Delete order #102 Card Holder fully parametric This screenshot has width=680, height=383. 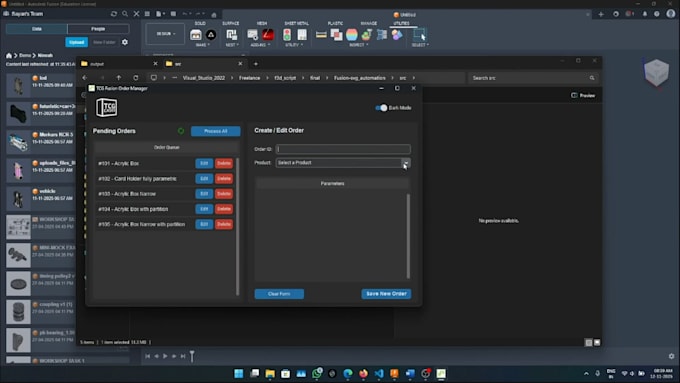(x=224, y=178)
